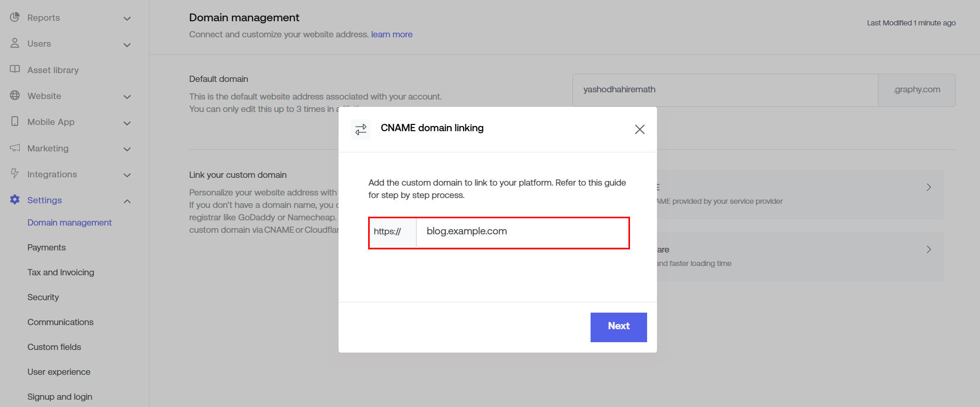Click the Mobile App phone icon

tap(15, 121)
